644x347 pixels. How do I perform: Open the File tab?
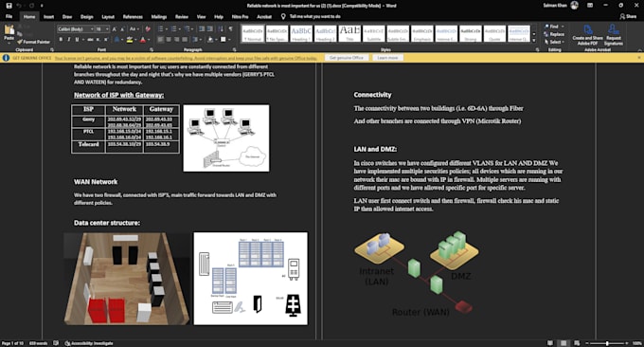9,17
